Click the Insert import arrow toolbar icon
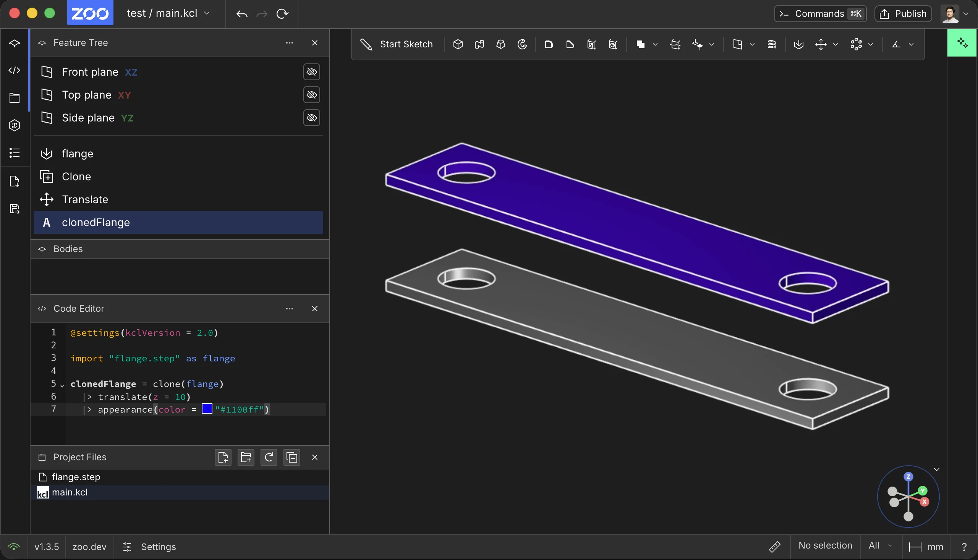 point(799,44)
